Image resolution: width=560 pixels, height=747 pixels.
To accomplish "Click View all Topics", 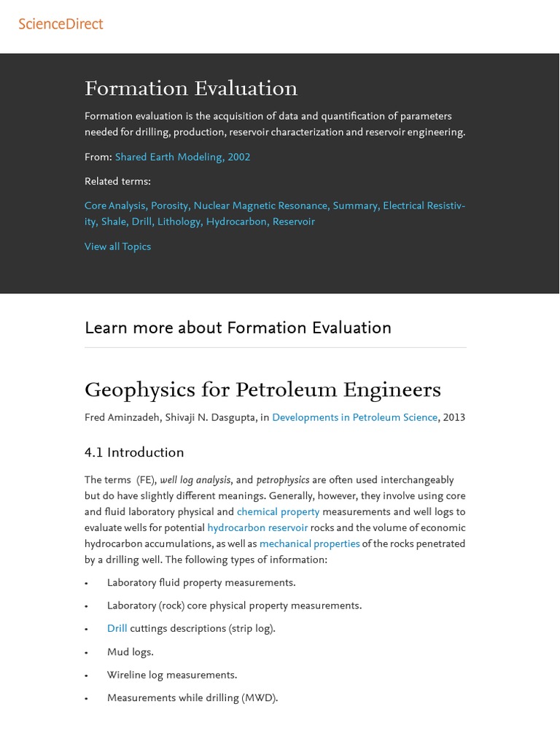I will [117, 247].
